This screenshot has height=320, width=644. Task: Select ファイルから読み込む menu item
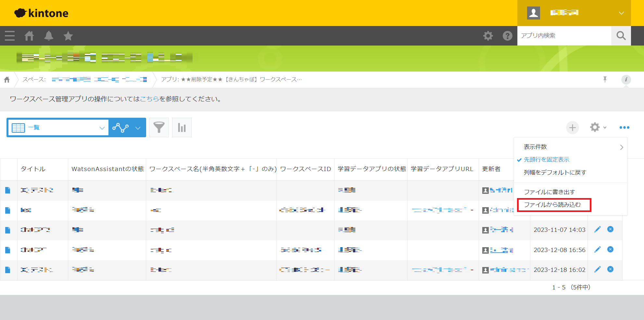tap(552, 205)
